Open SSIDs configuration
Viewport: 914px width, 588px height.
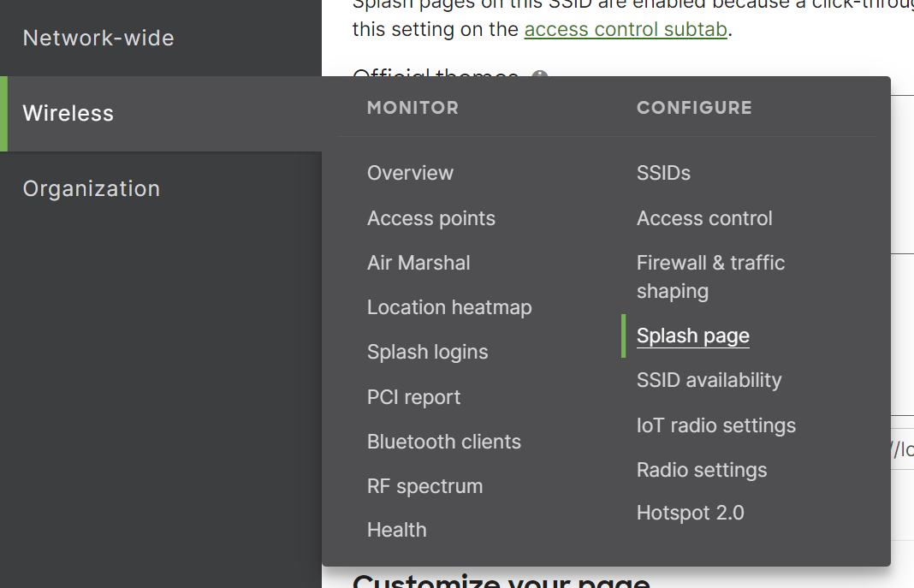pyautogui.click(x=663, y=173)
